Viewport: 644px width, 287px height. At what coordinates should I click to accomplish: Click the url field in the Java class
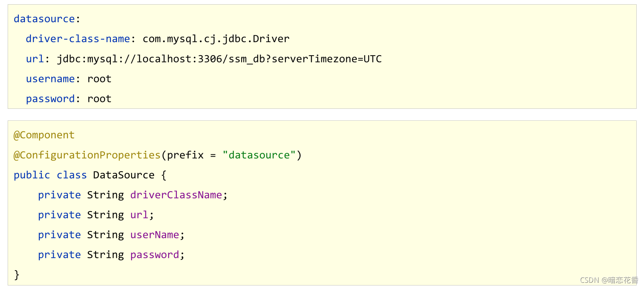[x=139, y=215]
